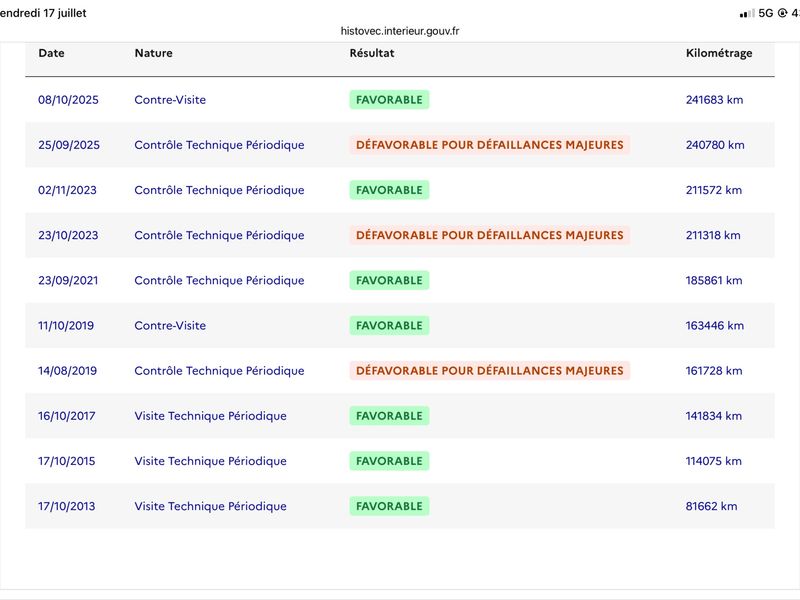Click the FAVORABLE badge for 17/10/2015
The height and width of the screenshot is (600, 800).
(389, 461)
